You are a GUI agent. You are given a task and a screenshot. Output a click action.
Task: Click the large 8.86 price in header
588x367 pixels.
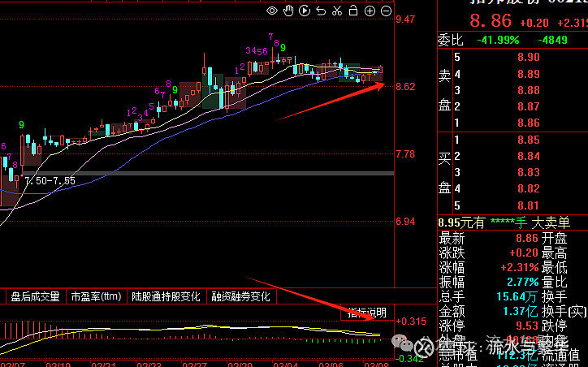[x=491, y=20]
